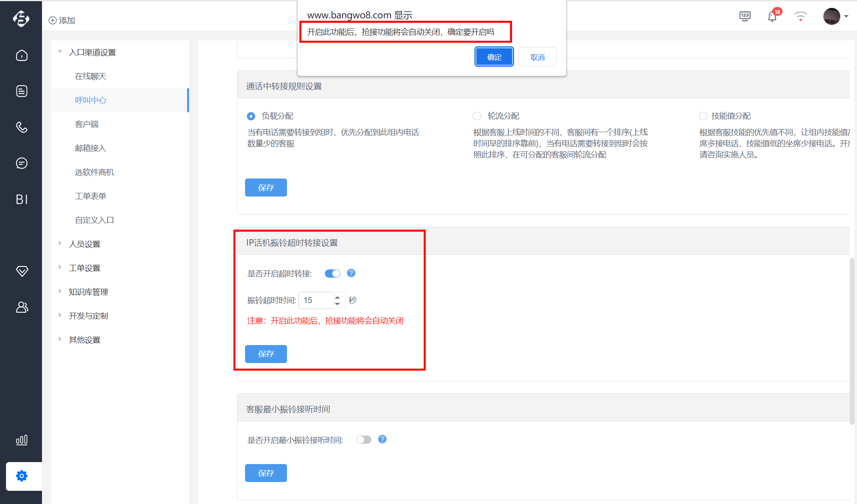Screen dimensions: 857x504
Task: Open the home icon in the sidebar
Action: click(x=22, y=55)
